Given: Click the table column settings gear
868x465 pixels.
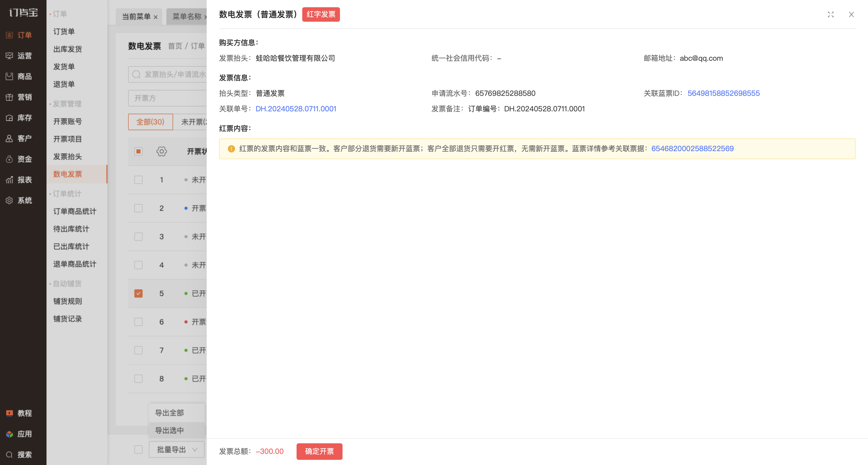Looking at the screenshot, I should pos(162,151).
